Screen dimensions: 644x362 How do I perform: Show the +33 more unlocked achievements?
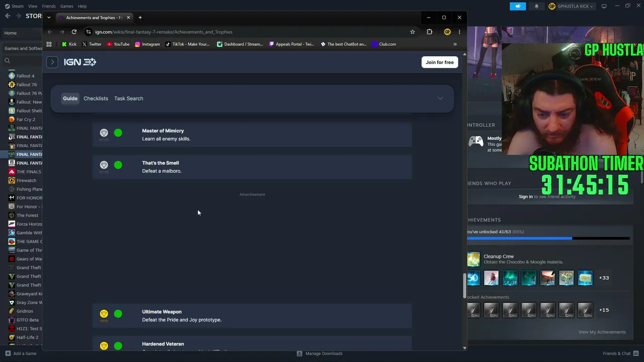pyautogui.click(x=604, y=278)
